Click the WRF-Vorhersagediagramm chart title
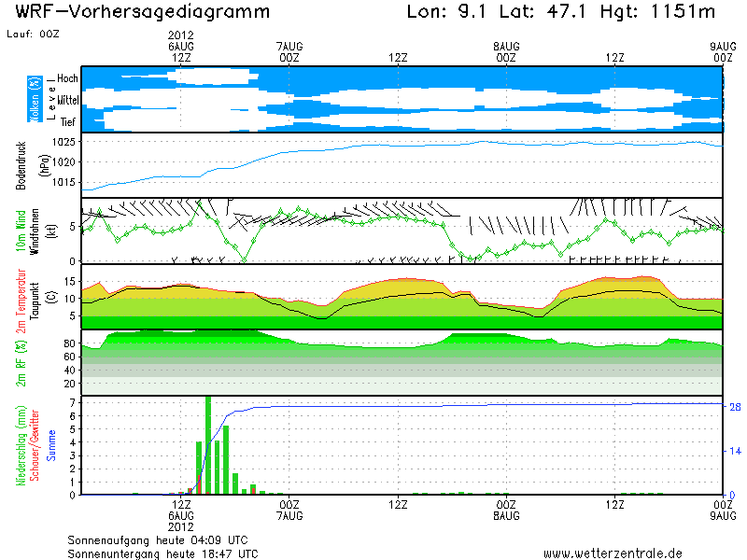The width and height of the screenshot is (747, 560). 143,12
